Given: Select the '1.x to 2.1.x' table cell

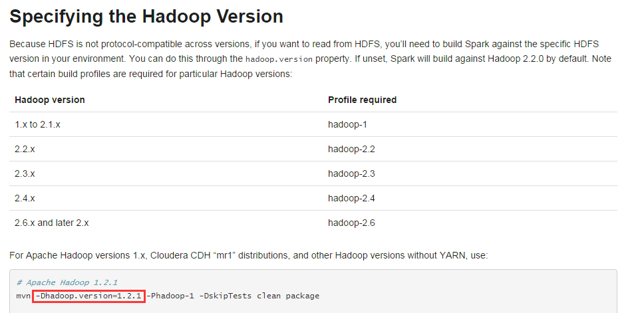Looking at the screenshot, I should pos(37,124).
